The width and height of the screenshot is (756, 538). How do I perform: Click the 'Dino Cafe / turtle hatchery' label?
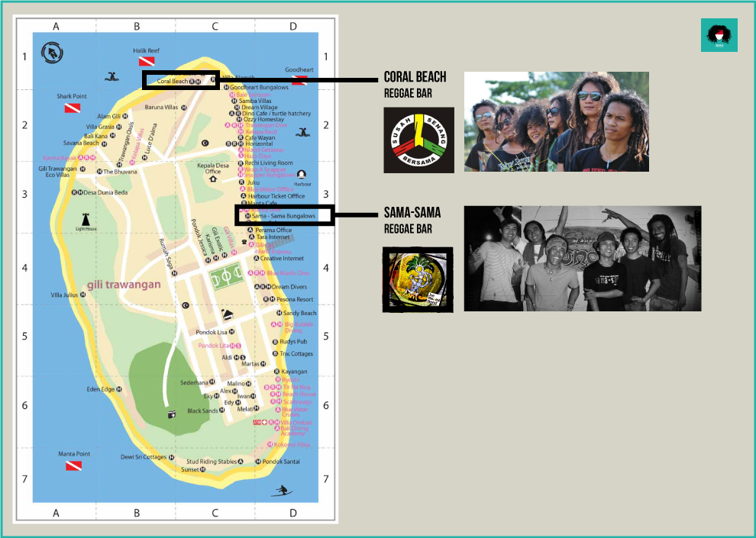(276, 114)
